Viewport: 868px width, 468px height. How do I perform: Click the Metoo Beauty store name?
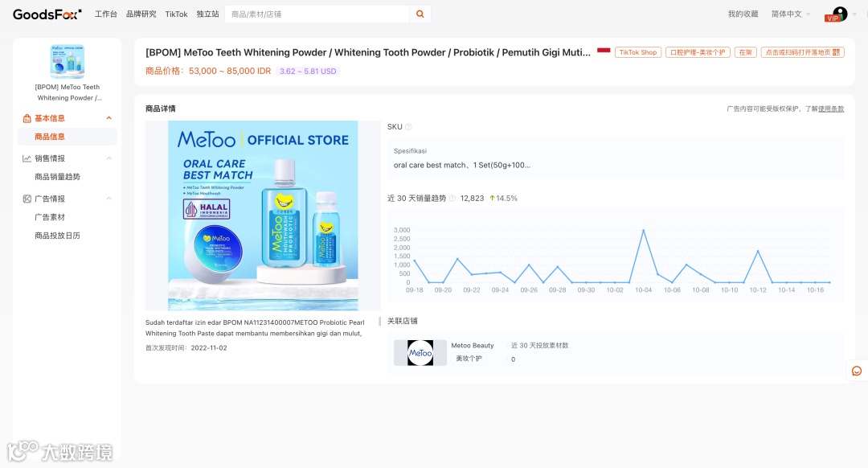tap(473, 345)
